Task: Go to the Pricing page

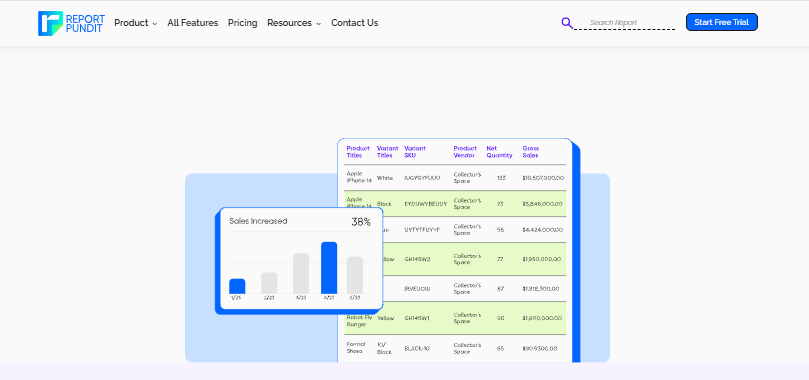Action: point(242,23)
